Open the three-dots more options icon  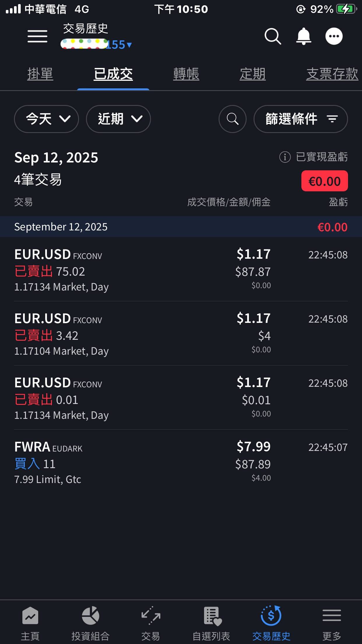334,36
